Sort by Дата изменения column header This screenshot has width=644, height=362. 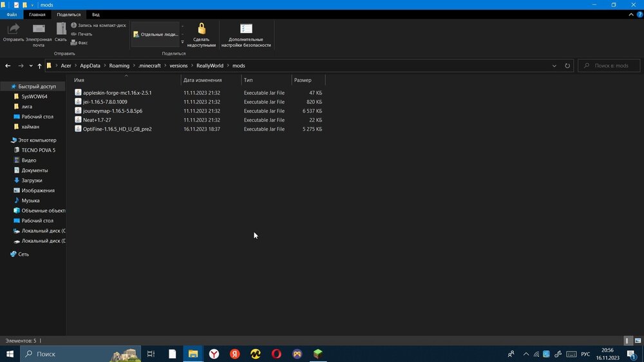211,80
